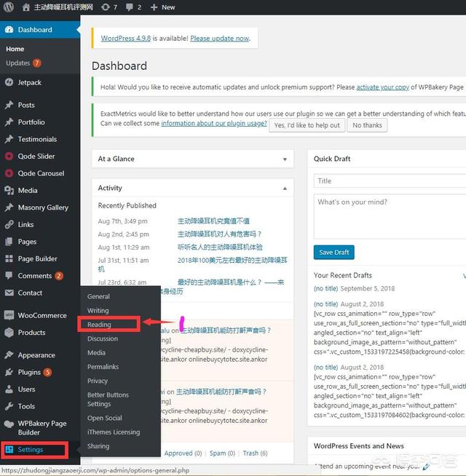This screenshot has height=476, width=466.
Task: Click the WooCommerce icon
Action: click(9, 315)
